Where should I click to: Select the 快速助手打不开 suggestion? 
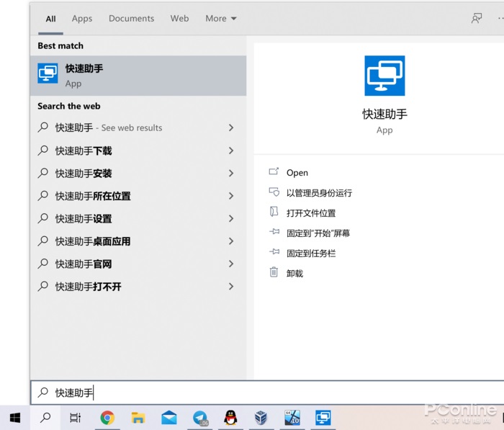tap(138, 287)
